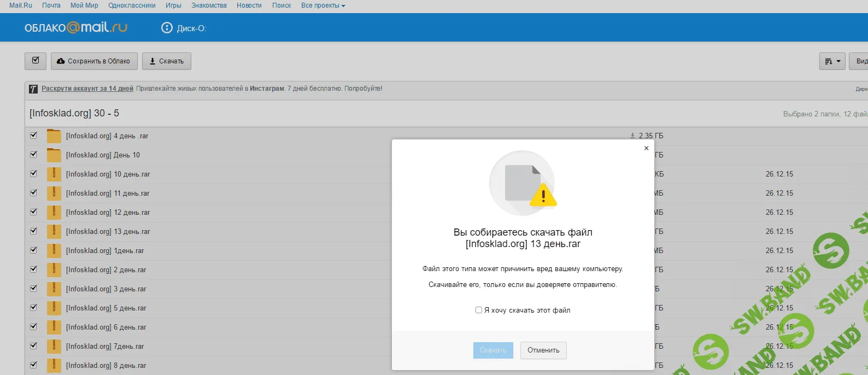Click the ad's 'T' logo icon
The height and width of the screenshot is (375, 868).
coord(33,89)
